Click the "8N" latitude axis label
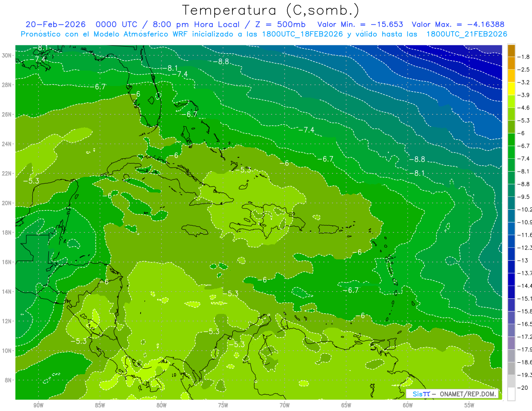The width and height of the screenshot is (532, 411). (x=9, y=380)
